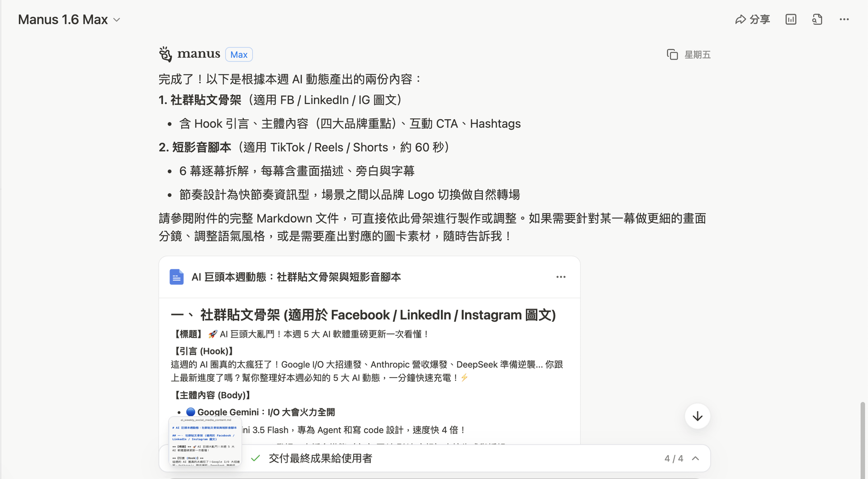Click the 星期五 timestamp label
This screenshot has width=868, height=479.
coord(698,55)
